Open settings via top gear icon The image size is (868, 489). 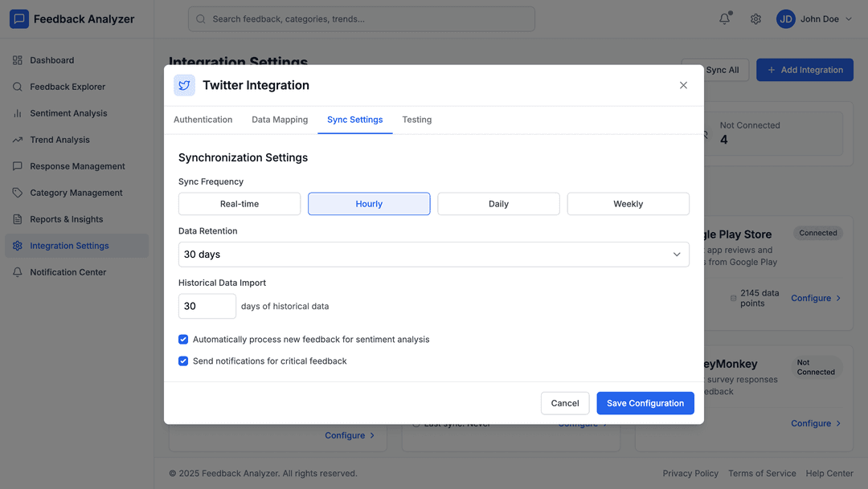(755, 19)
